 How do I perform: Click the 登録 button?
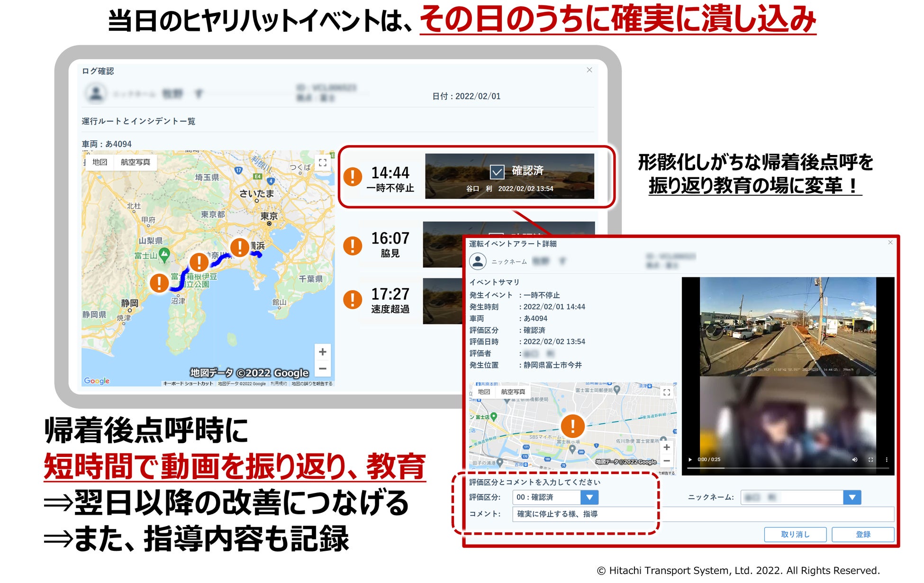pos(863,534)
